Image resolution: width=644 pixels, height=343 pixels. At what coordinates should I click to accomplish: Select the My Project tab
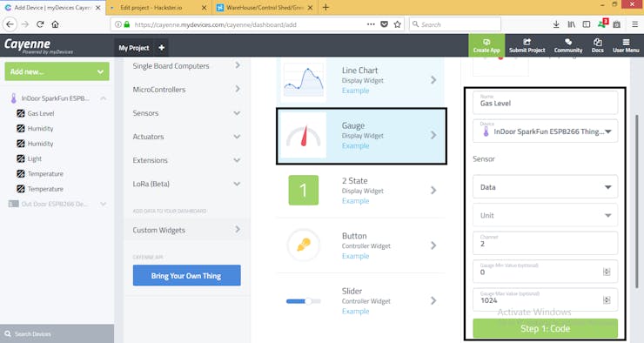133,48
